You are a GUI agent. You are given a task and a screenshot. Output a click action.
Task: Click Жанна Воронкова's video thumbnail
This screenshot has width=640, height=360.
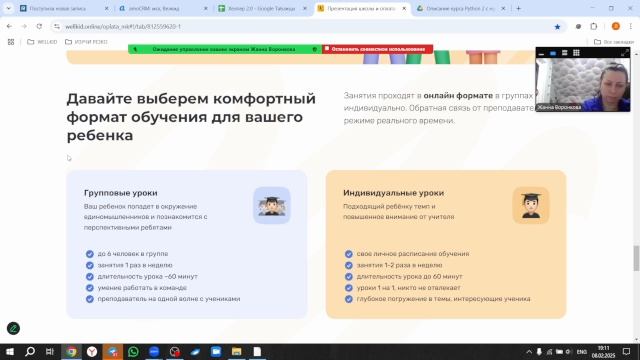click(x=583, y=84)
